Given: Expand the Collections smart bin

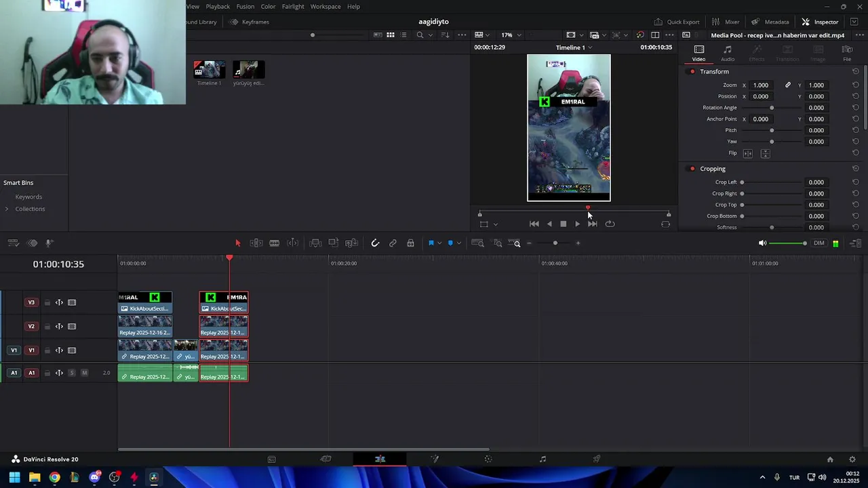Looking at the screenshot, I should click(7, 209).
